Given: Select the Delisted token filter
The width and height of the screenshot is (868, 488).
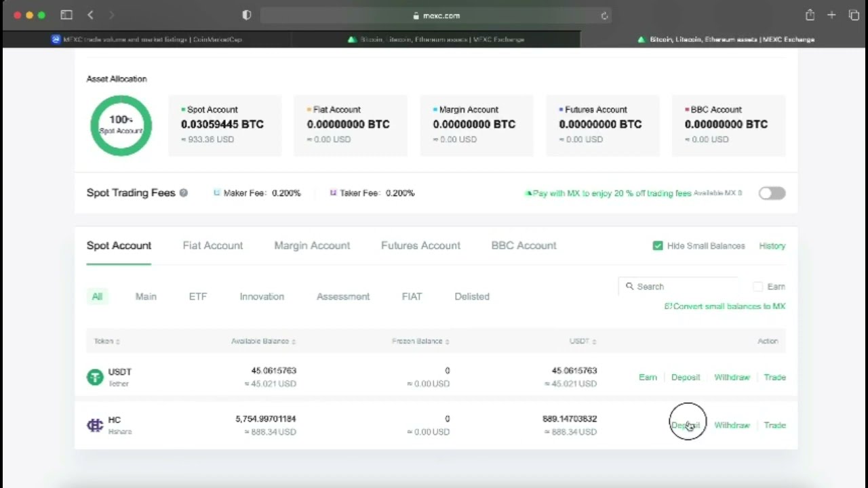Looking at the screenshot, I should pyautogui.click(x=472, y=297).
